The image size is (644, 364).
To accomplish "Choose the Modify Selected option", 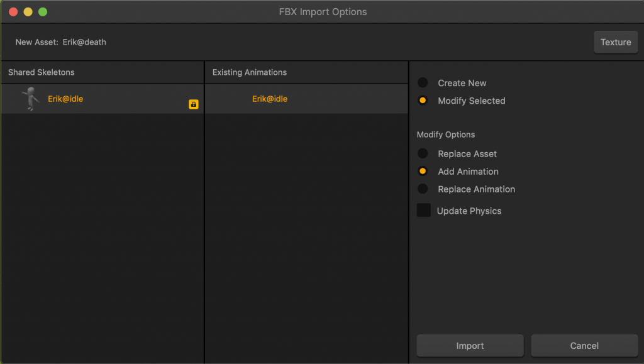I will (x=423, y=101).
